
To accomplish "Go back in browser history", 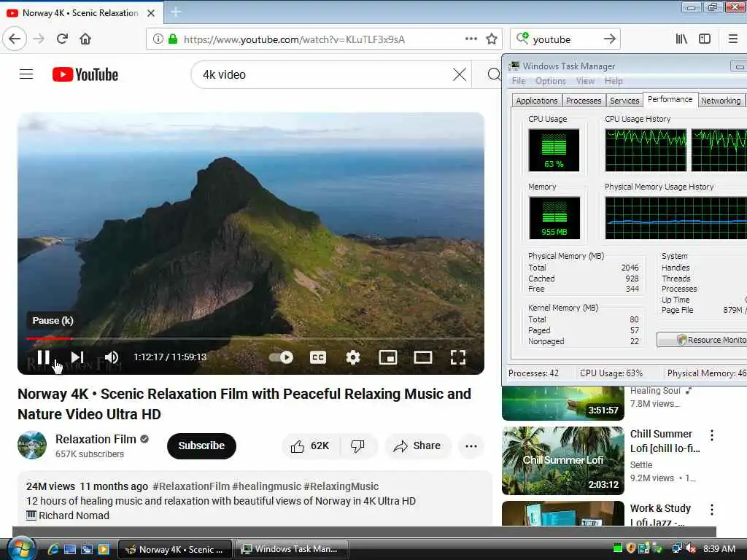I will 15,39.
